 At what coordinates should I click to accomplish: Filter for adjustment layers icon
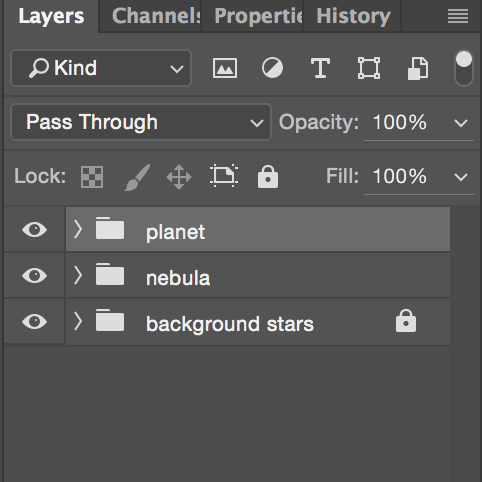tap(272, 68)
